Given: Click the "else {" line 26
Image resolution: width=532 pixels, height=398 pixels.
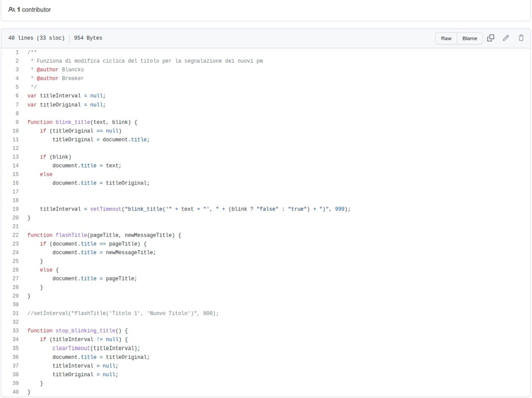Looking at the screenshot, I should click(49, 270).
